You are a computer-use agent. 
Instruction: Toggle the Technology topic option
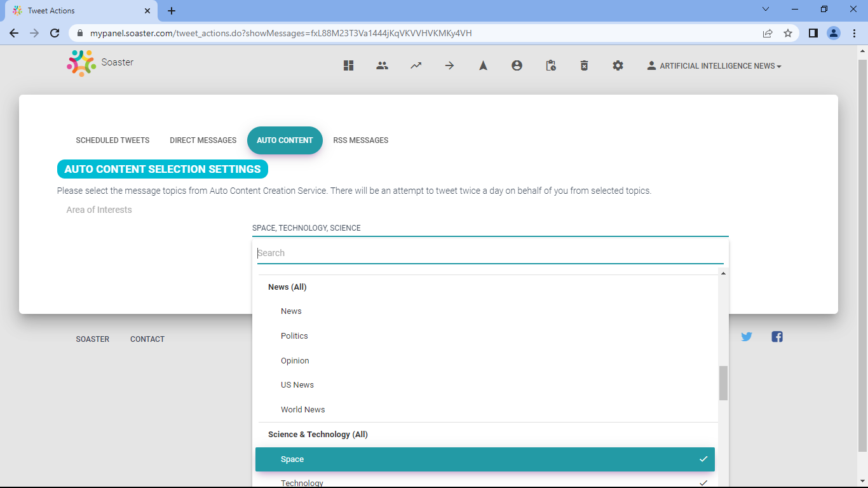[x=485, y=482]
